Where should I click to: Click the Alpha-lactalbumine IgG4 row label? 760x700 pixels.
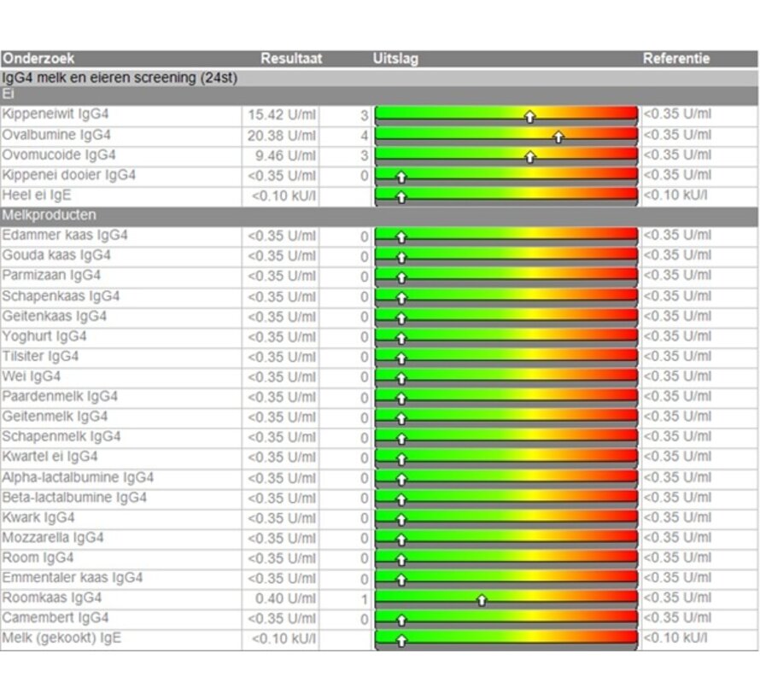coord(78,477)
